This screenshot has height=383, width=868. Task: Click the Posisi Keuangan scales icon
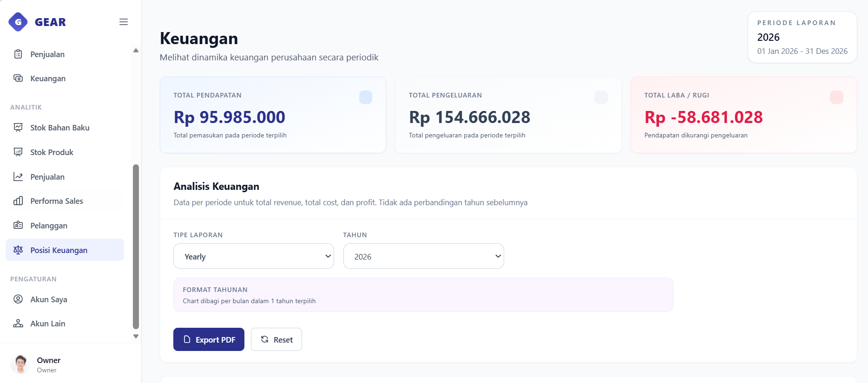[18, 250]
